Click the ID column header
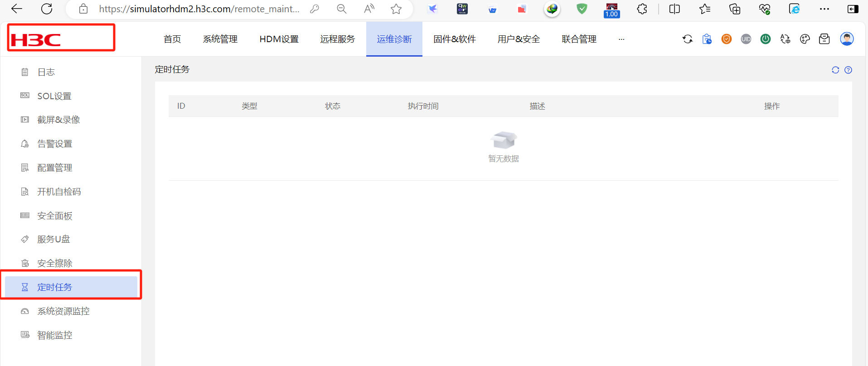Screen dimensions: 868x366 tap(181, 106)
